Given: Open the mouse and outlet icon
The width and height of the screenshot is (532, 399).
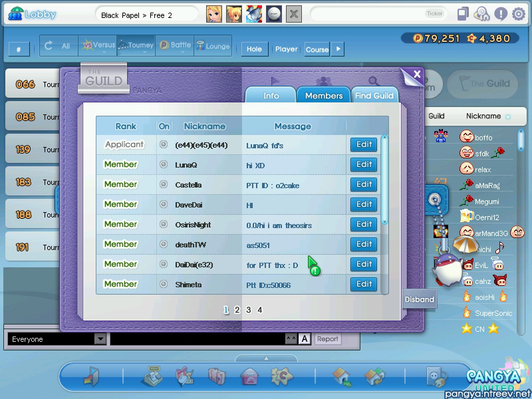Looking at the screenshot, I should click(x=437, y=376).
